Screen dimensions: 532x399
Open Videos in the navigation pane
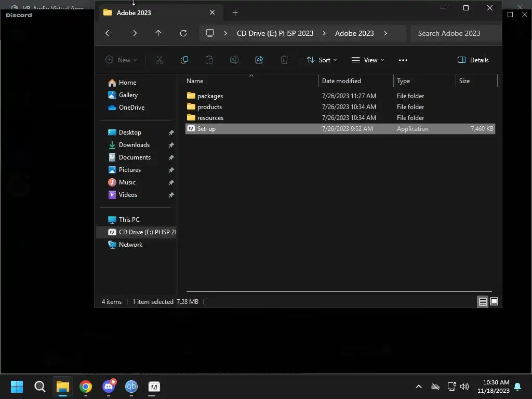(136, 195)
